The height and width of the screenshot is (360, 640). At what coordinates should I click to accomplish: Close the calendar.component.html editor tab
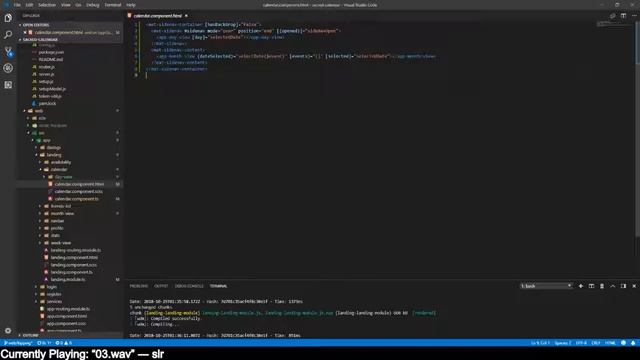(187, 16)
